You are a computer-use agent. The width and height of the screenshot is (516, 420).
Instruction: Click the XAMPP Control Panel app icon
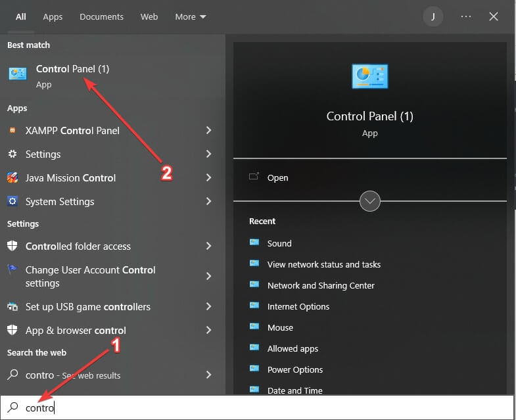tap(12, 130)
